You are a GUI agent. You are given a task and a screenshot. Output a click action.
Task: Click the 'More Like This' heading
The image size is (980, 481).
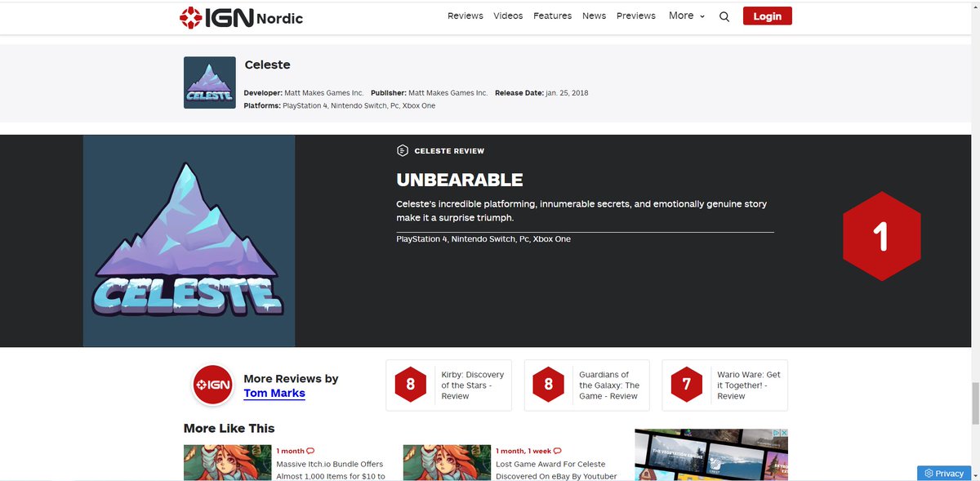tap(229, 428)
